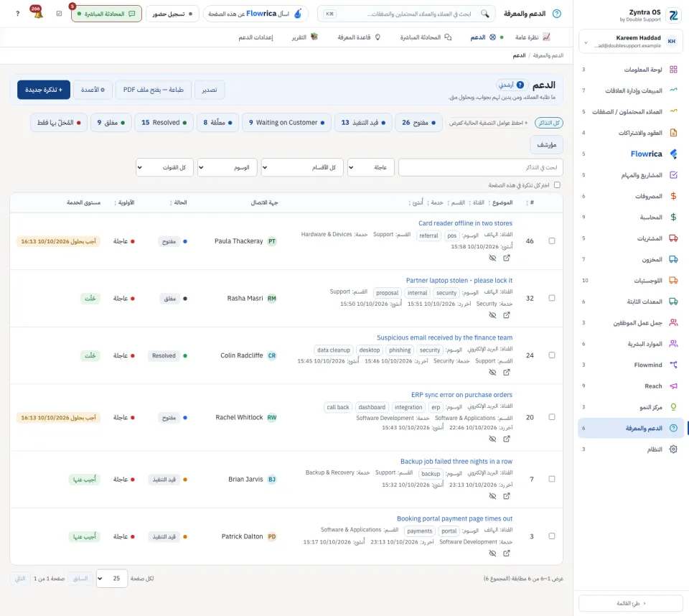Switch to إعدادات الدعم support settings tab

[x=256, y=37]
